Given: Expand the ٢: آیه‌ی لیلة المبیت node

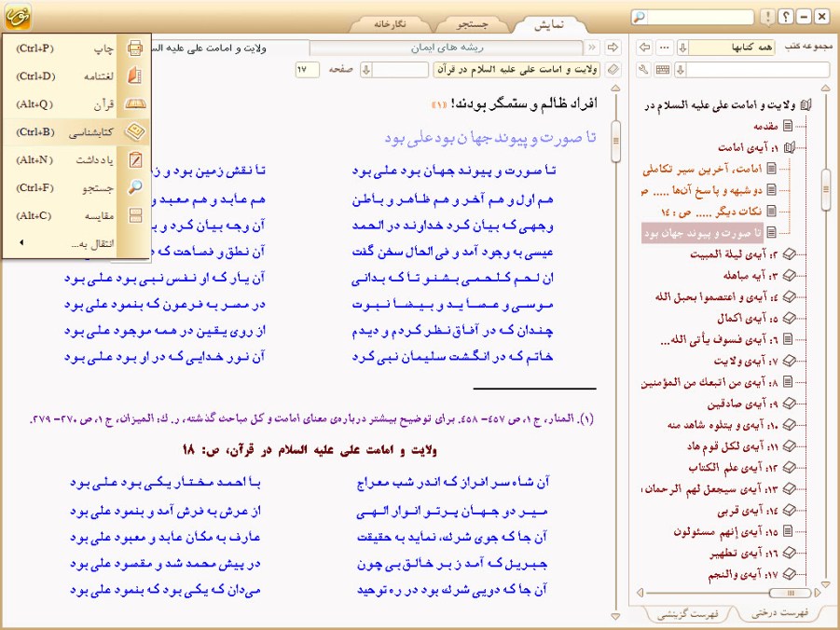Looking at the screenshot, I should pyautogui.click(x=789, y=253).
